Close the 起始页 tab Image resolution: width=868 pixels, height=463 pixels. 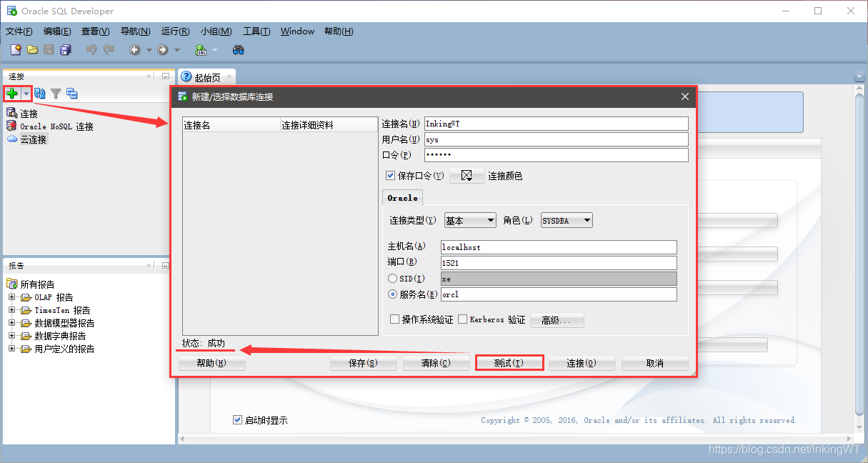(229, 76)
